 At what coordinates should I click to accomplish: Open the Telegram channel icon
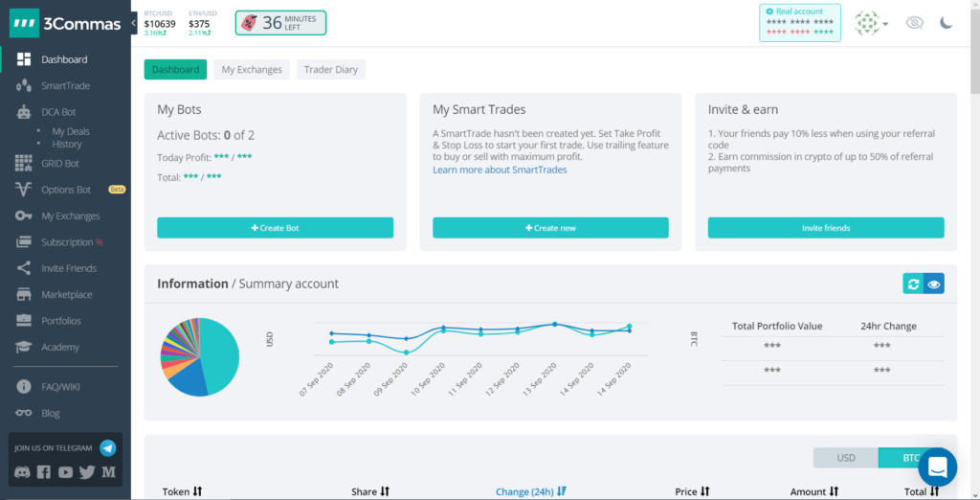108,448
